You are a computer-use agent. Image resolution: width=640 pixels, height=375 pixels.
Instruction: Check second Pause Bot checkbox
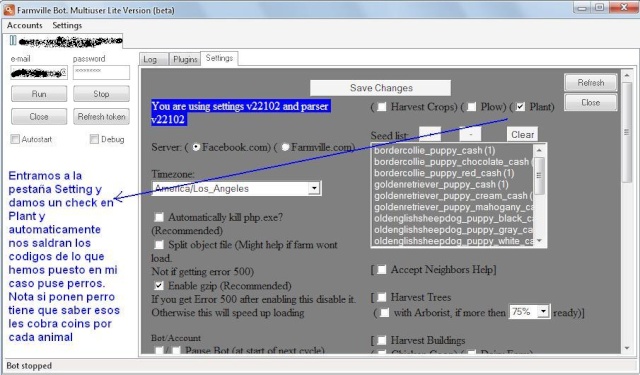(x=176, y=350)
